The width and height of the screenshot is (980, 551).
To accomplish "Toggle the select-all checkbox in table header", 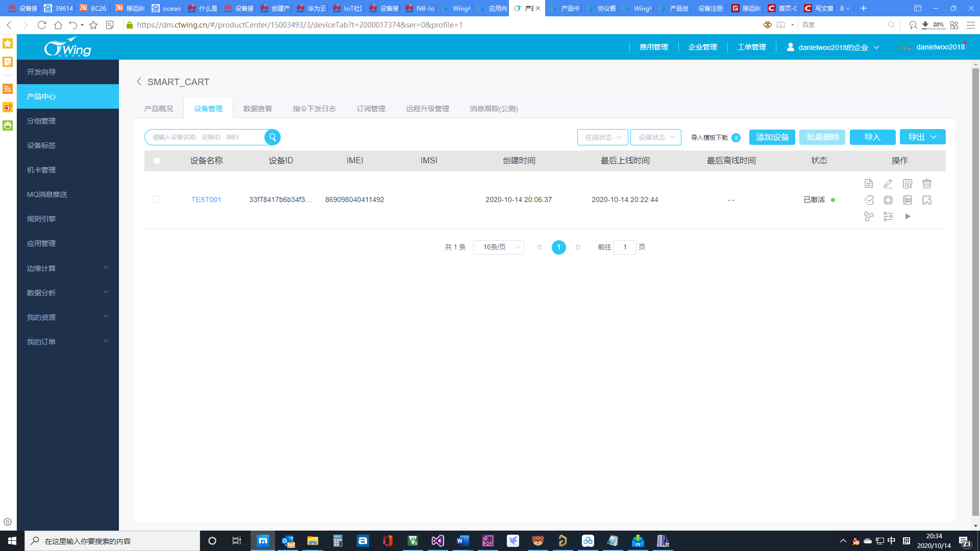I will point(157,160).
